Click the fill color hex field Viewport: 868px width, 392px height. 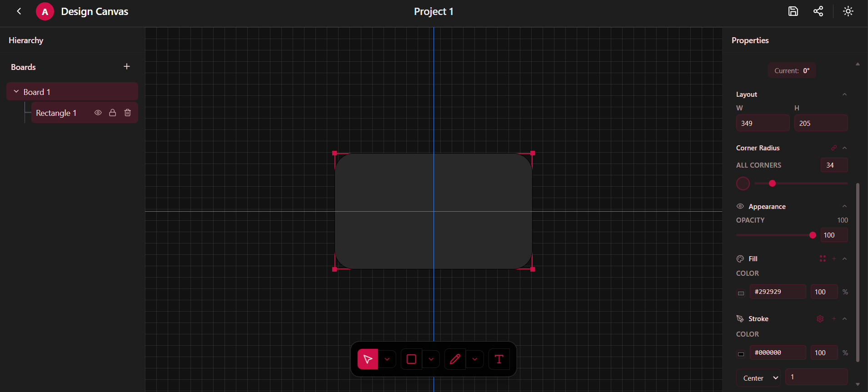(778, 292)
